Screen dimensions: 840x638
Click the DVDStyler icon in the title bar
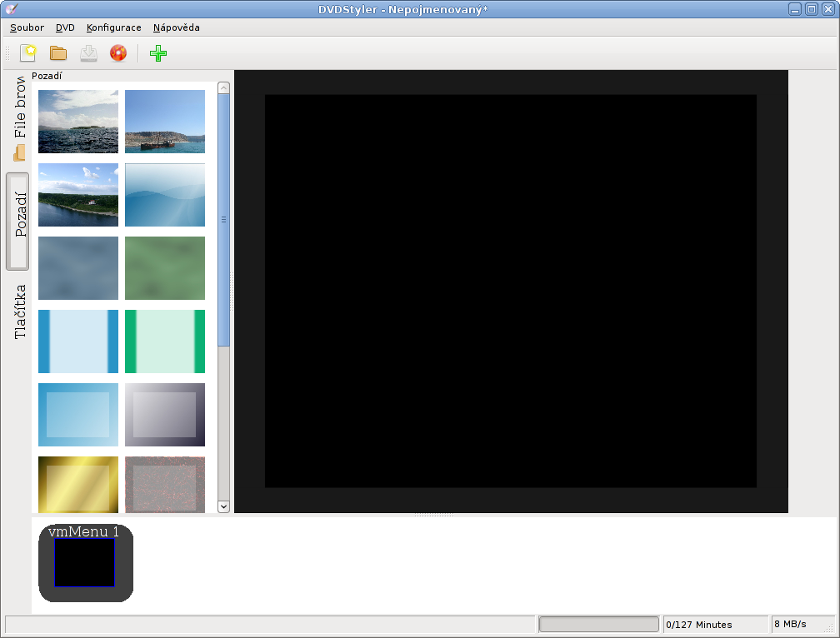click(x=11, y=9)
